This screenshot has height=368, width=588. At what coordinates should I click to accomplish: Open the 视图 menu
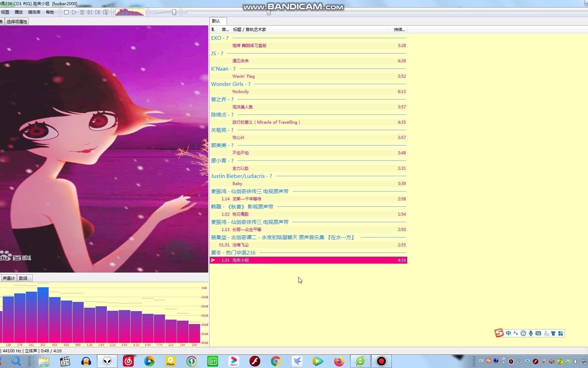pos(5,12)
